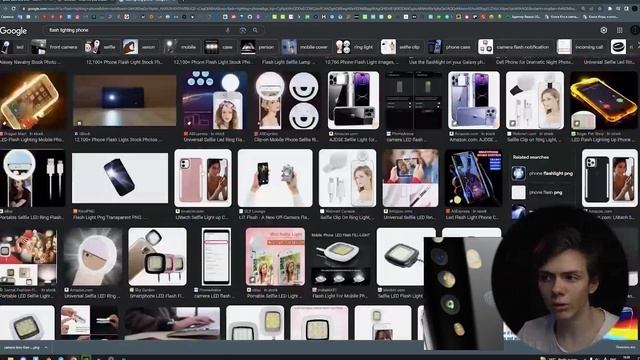Start voice search with the microphone icon
Viewport: 640px width, 360px height.
point(228,30)
